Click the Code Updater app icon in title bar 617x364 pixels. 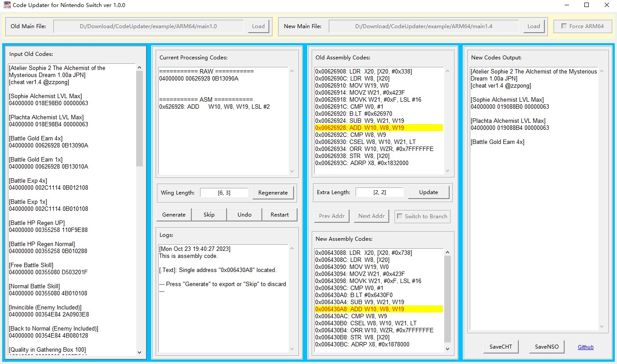point(7,5)
